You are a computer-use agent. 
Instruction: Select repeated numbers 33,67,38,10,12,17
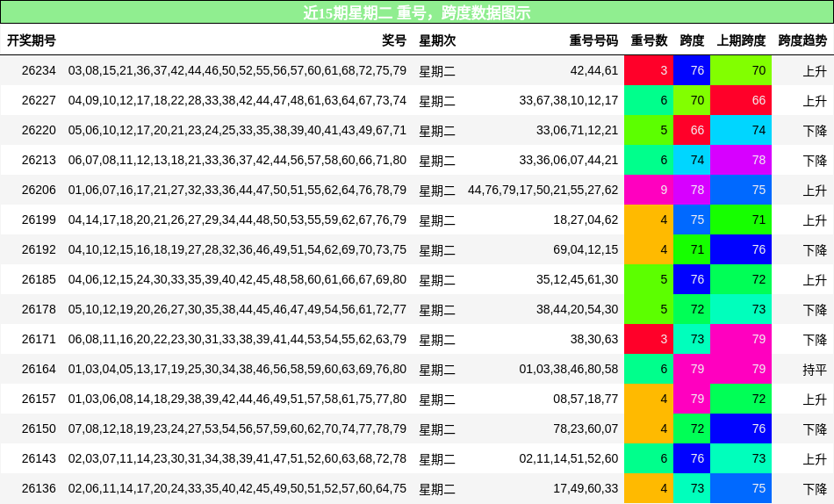[x=569, y=100]
